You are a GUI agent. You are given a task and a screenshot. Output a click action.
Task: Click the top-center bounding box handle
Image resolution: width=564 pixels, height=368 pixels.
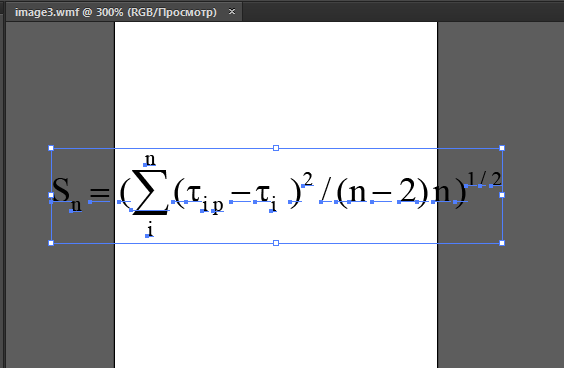pyautogui.click(x=276, y=148)
